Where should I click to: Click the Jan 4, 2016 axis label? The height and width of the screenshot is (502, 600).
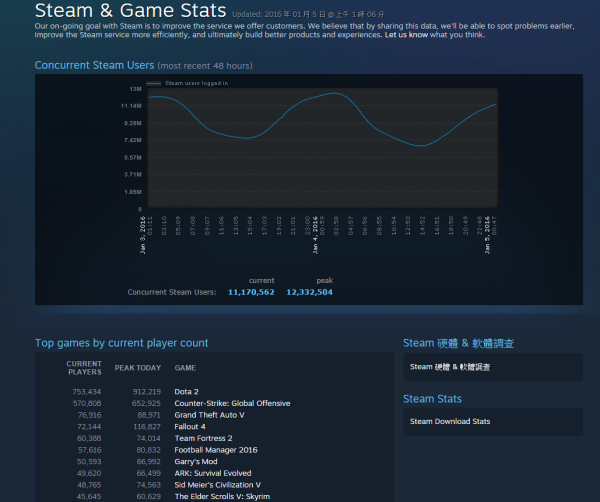click(315, 235)
